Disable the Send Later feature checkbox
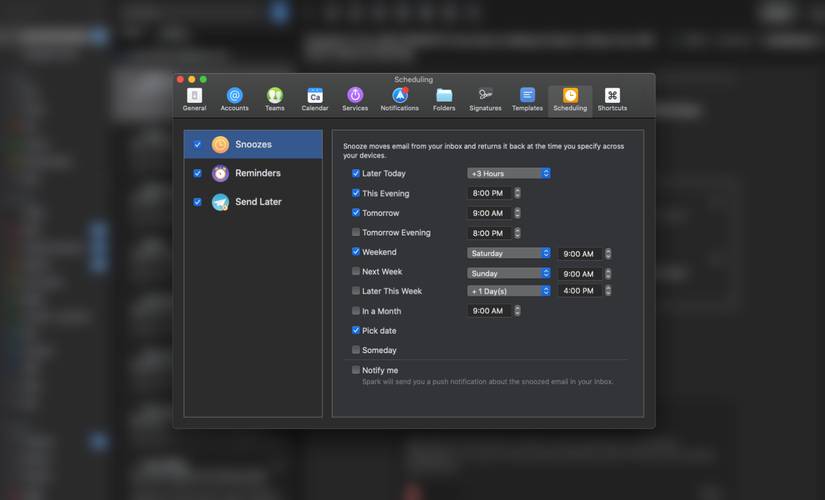Viewport: 825px width, 500px height. click(197, 202)
